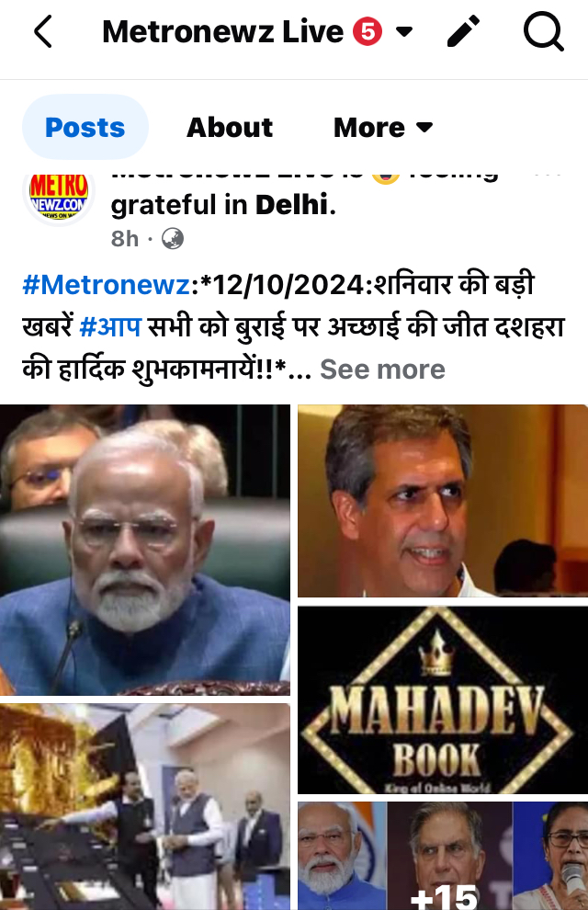Open the Mahadev Book image thumbnail
This screenshot has height=910, width=588.
(x=443, y=700)
